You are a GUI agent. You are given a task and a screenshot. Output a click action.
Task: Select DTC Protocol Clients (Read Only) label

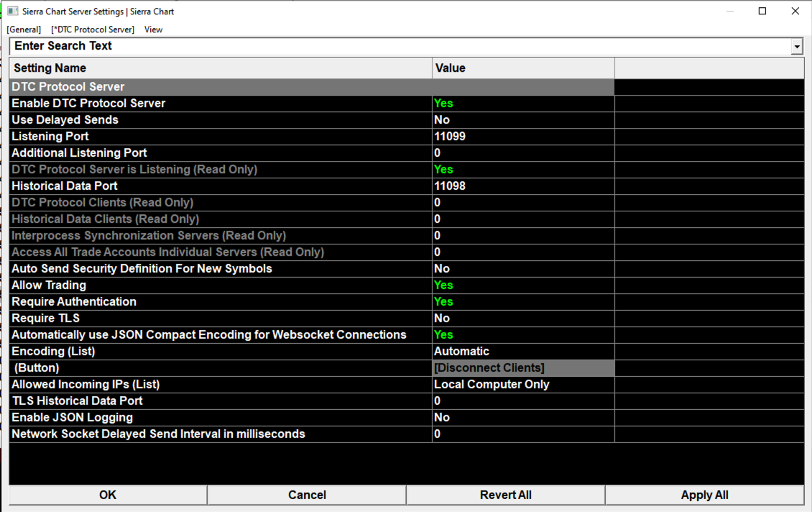(103, 203)
